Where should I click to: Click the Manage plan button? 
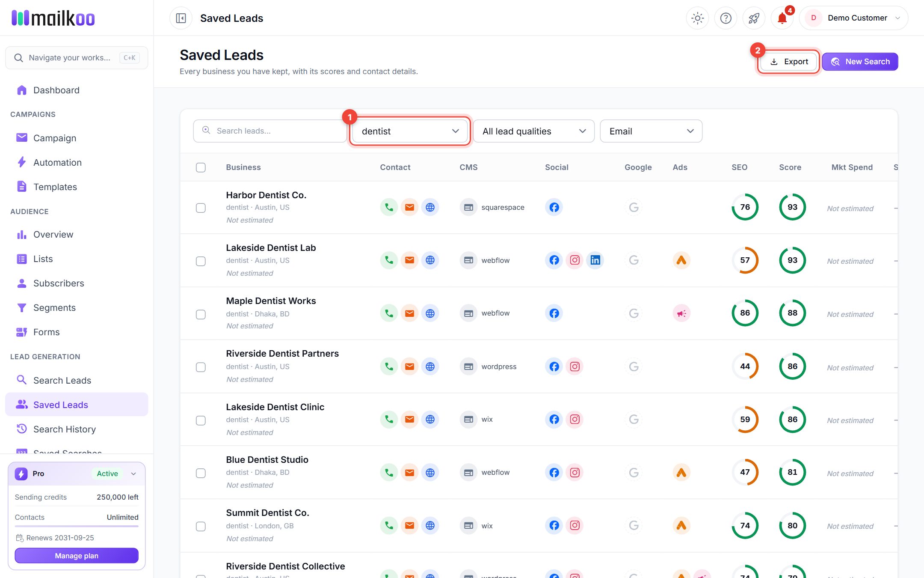point(77,556)
